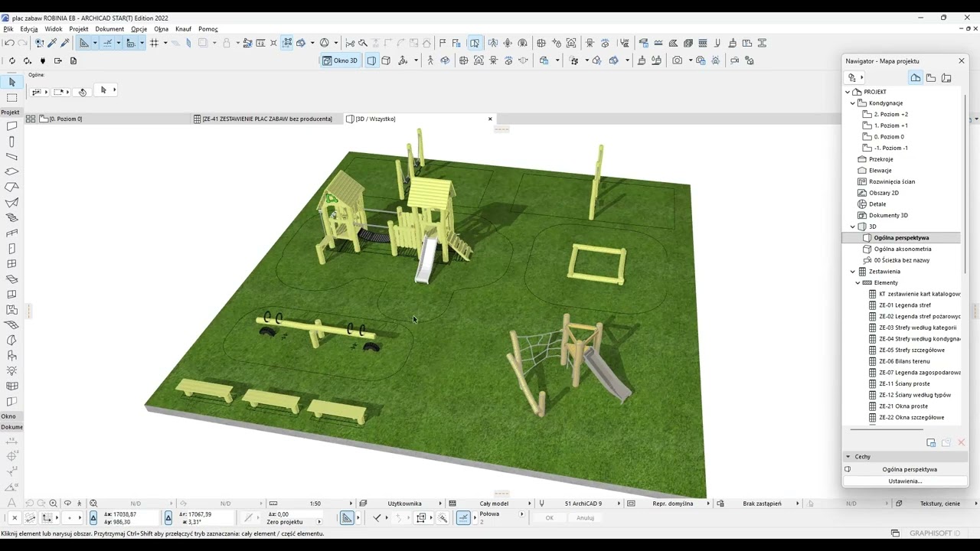Collapse the Zestawienia tree node

coord(853,271)
